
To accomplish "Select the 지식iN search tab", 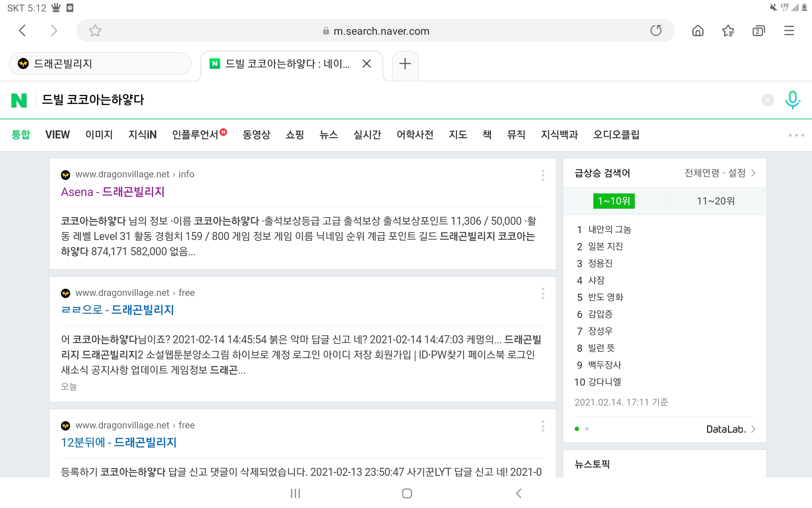I will click(x=143, y=135).
